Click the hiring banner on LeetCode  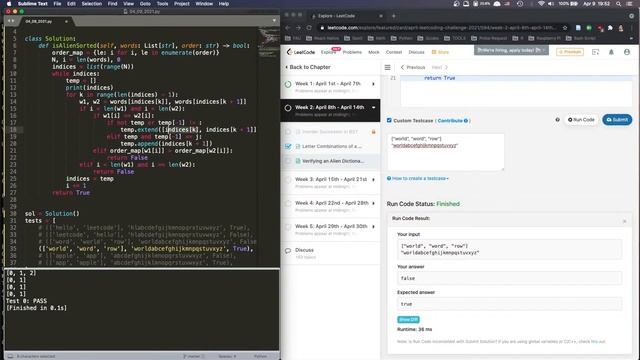(x=511, y=50)
